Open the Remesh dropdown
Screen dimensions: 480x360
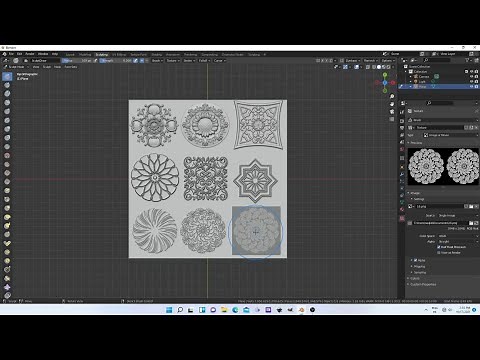pyautogui.click(x=370, y=61)
